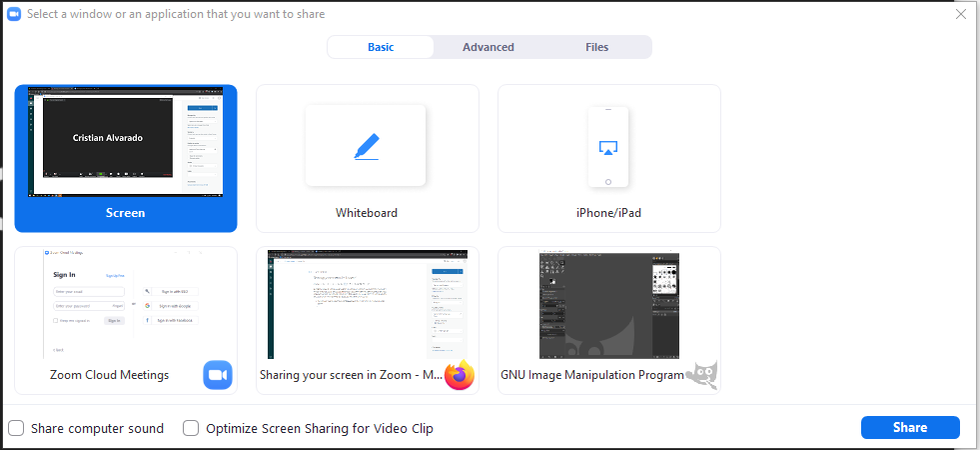Click the Zoom camera badge icon

218,375
